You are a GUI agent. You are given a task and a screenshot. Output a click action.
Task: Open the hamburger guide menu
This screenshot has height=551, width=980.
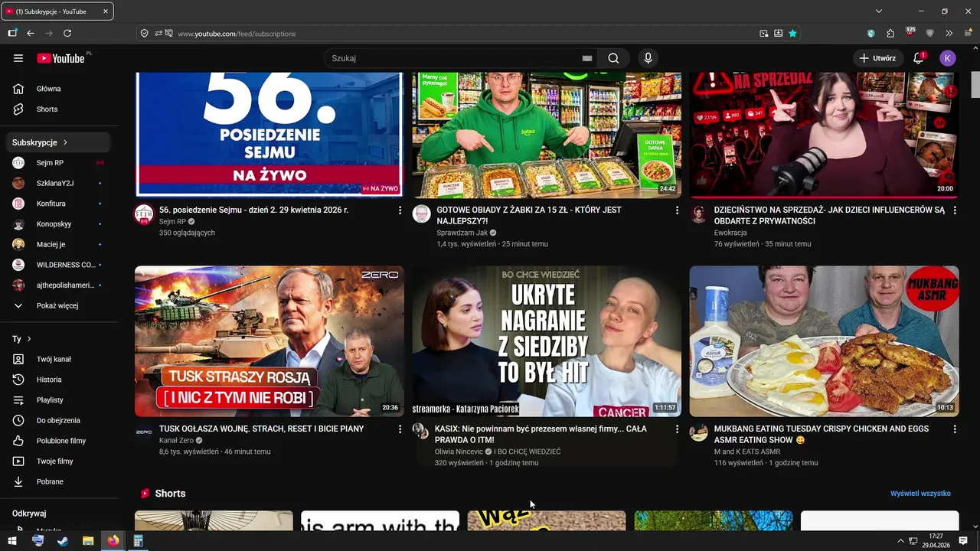[x=18, y=58]
